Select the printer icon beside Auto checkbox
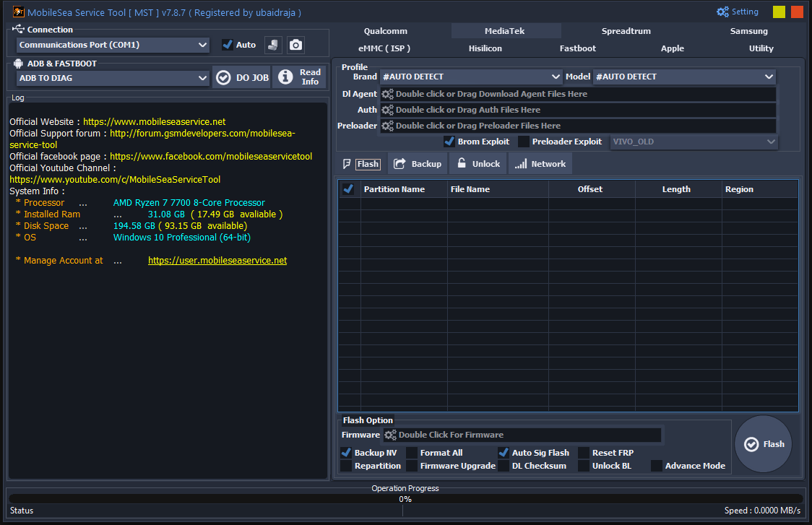This screenshot has width=812, height=525. [x=273, y=44]
